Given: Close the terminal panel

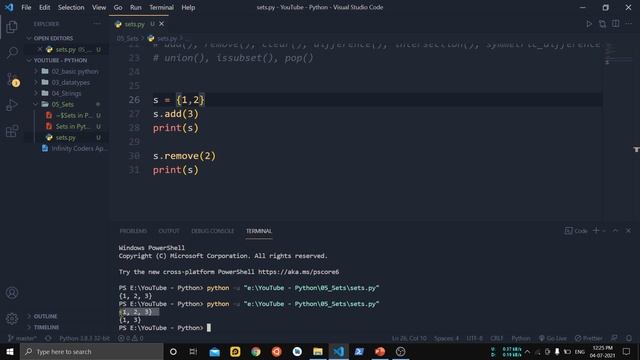Looking at the screenshot, I should point(629,231).
